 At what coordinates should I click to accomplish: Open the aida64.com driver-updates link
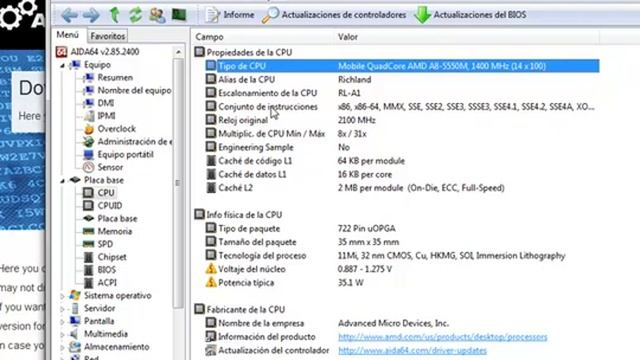412,350
